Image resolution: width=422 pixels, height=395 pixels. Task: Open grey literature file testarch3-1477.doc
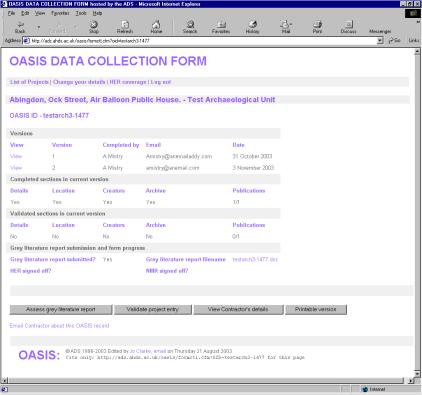point(255,259)
